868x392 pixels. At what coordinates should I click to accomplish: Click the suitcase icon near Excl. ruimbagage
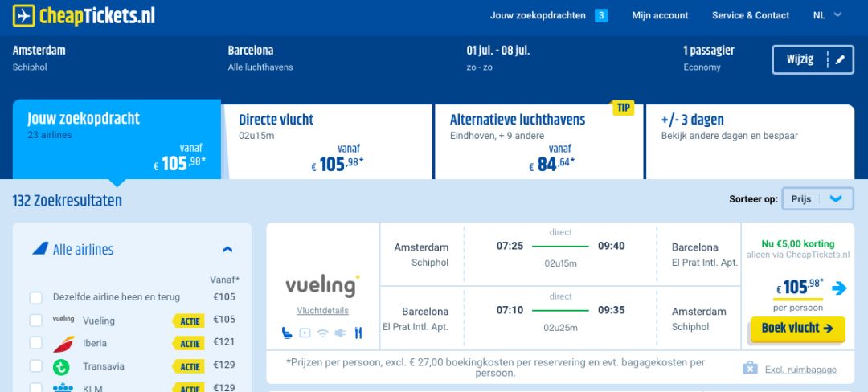click(x=750, y=369)
